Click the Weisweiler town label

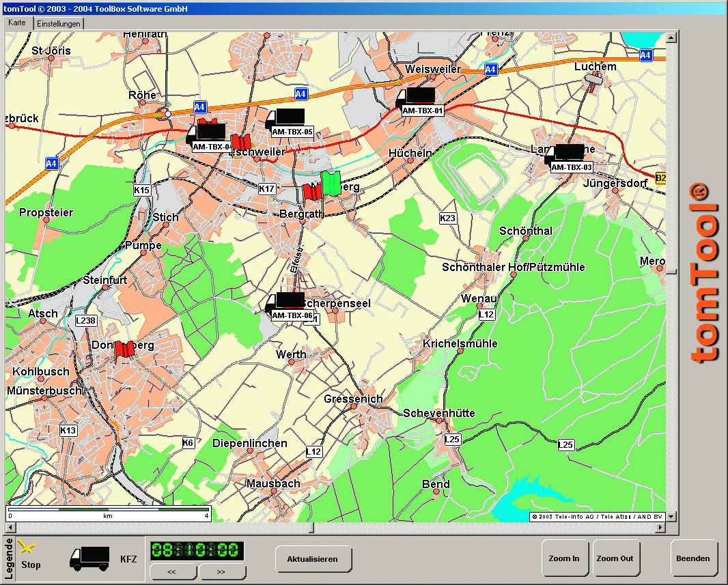[433, 69]
